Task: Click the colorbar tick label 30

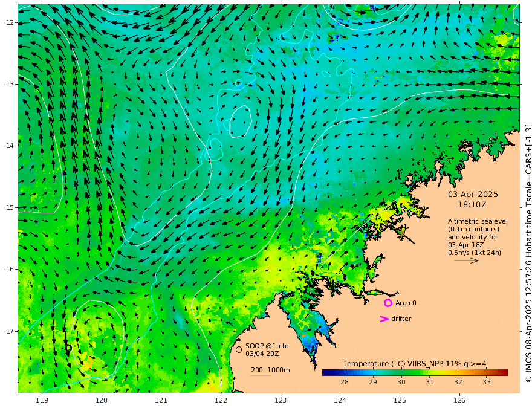Action: [401, 382]
